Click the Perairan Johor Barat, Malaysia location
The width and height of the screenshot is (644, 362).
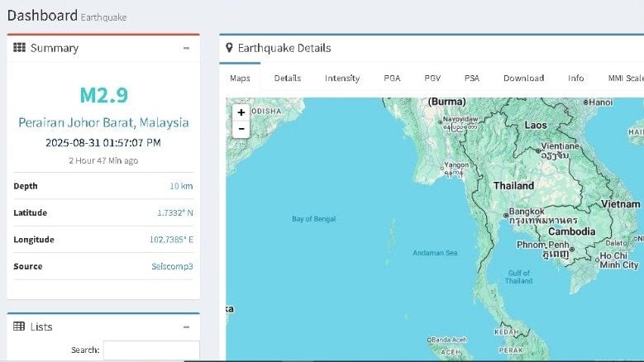[x=103, y=122]
